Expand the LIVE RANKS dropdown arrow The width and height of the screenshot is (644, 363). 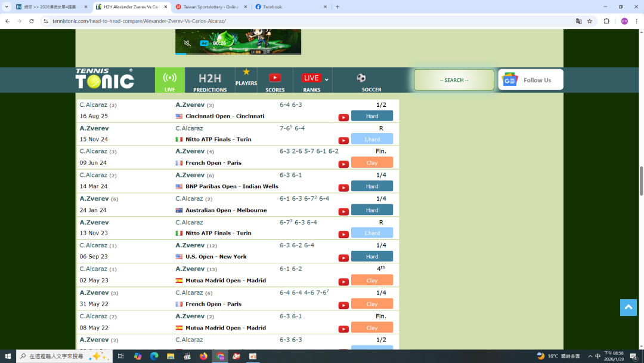tap(327, 80)
